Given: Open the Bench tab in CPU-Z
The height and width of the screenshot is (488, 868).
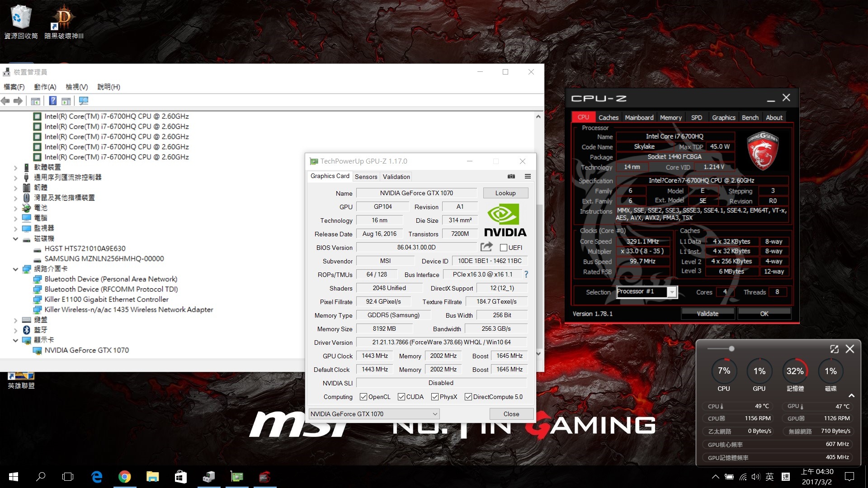Looking at the screenshot, I should coord(750,117).
